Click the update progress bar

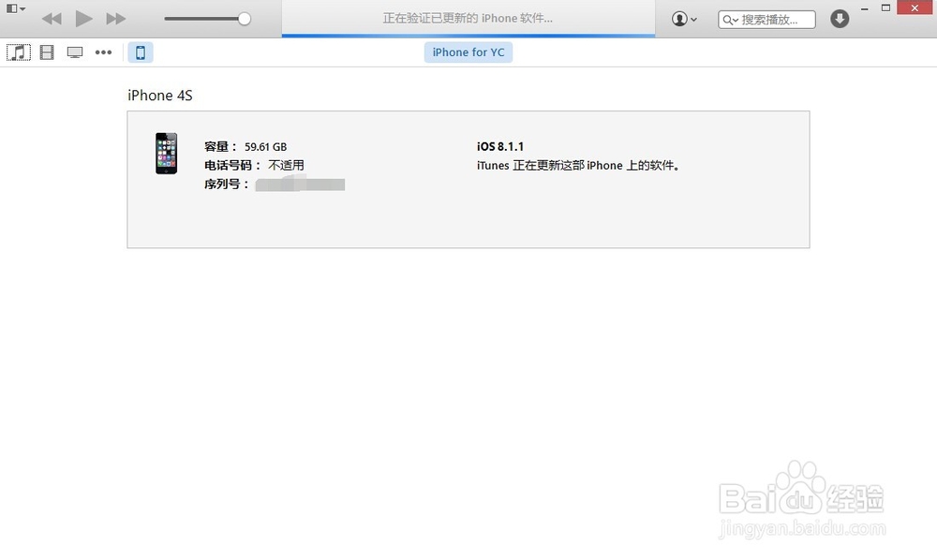[468, 36]
